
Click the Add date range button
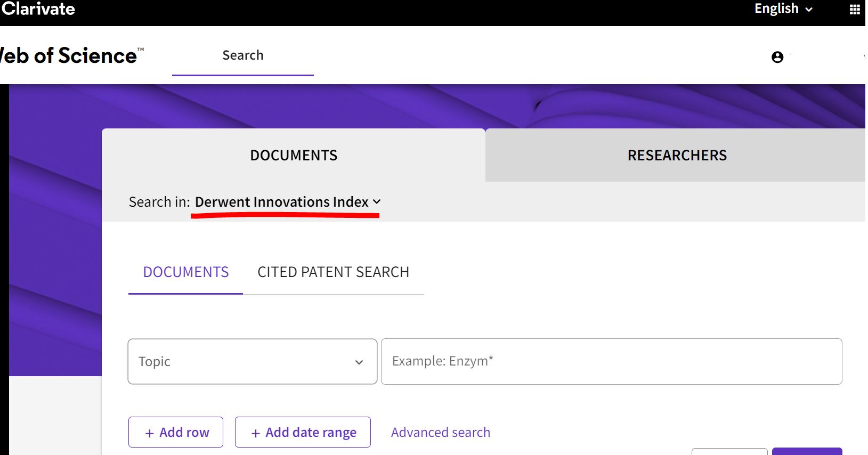[303, 432]
